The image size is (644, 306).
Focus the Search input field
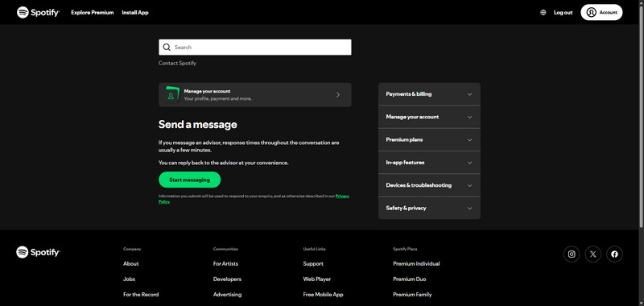tap(255, 48)
